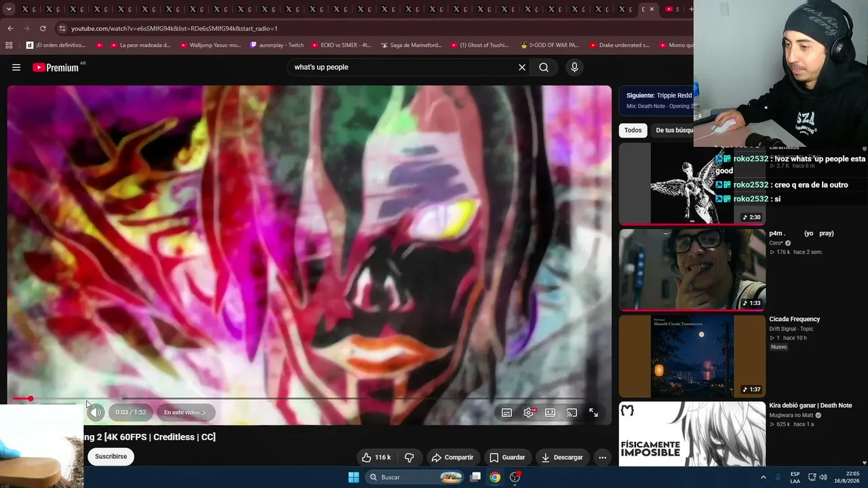
Task: Share the video via Compartir
Action: [x=452, y=457]
